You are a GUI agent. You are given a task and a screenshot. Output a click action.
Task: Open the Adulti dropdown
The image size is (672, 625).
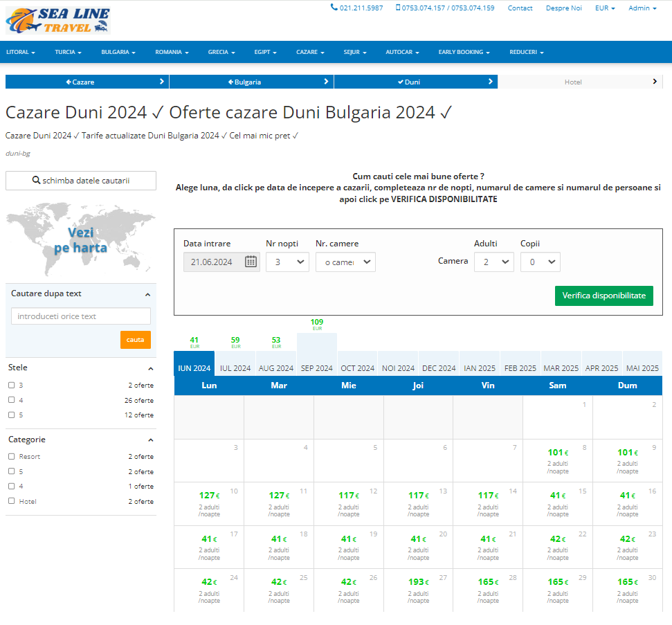pos(493,262)
